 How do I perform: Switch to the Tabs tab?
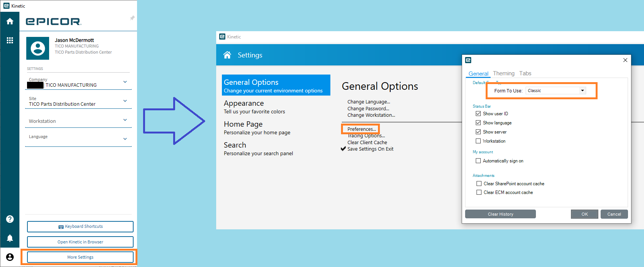pyautogui.click(x=525, y=73)
